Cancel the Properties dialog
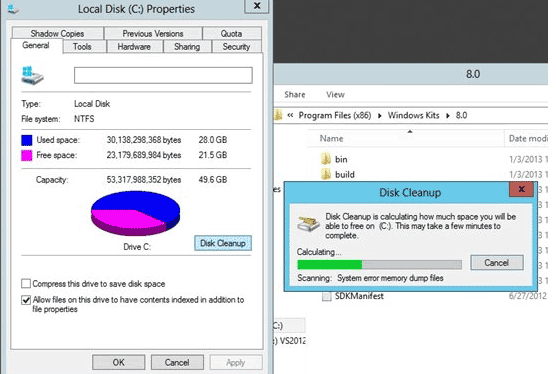The image size is (556, 374). (x=177, y=362)
